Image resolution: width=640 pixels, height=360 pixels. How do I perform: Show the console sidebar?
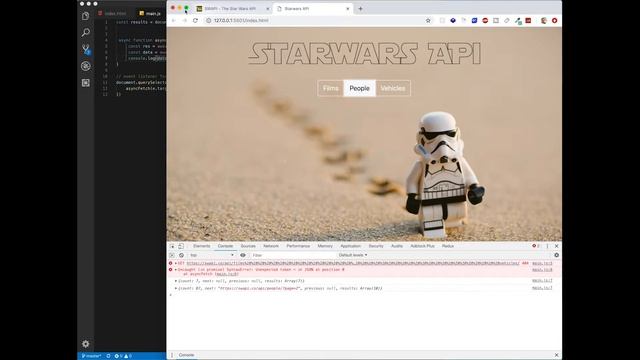[172, 255]
